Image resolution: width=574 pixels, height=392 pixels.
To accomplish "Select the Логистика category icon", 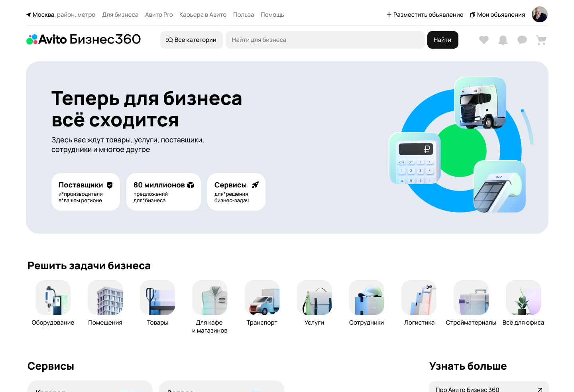I will click(419, 297).
